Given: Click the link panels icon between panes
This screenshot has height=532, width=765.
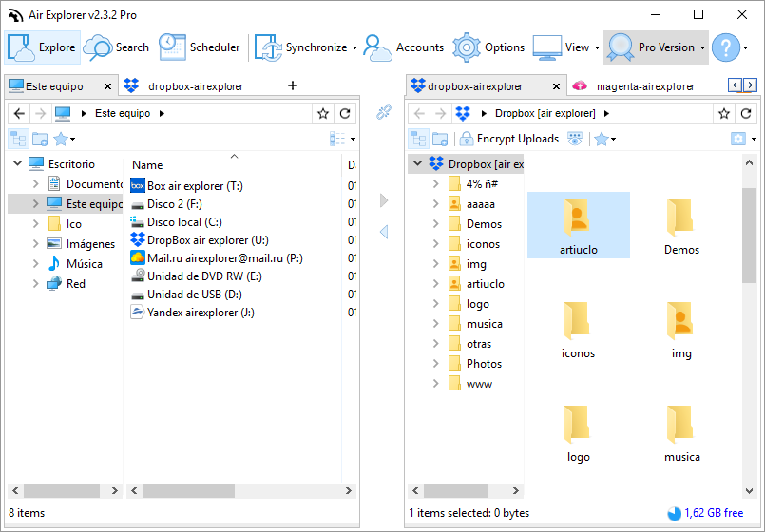Looking at the screenshot, I should (x=384, y=113).
